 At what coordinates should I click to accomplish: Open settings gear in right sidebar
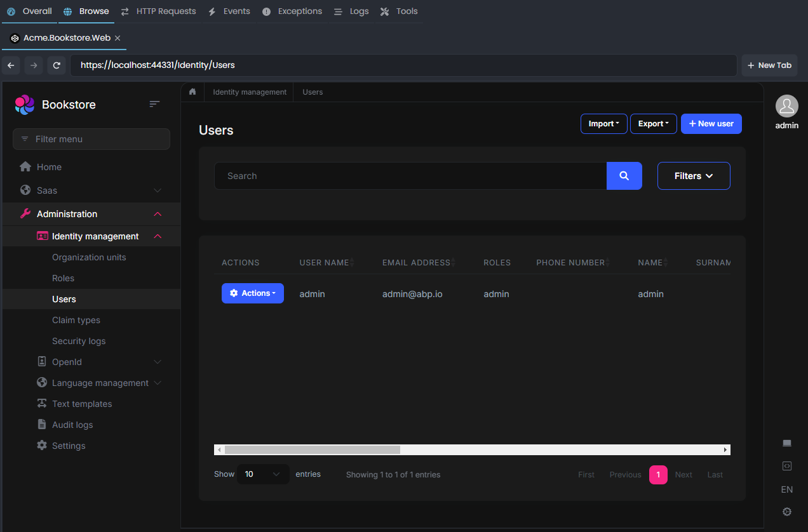pos(786,512)
